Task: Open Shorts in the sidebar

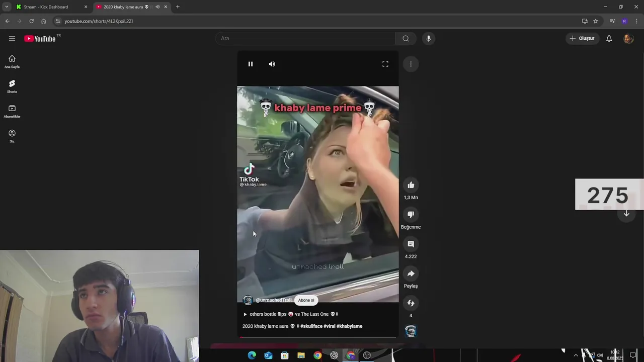Action: click(12, 86)
